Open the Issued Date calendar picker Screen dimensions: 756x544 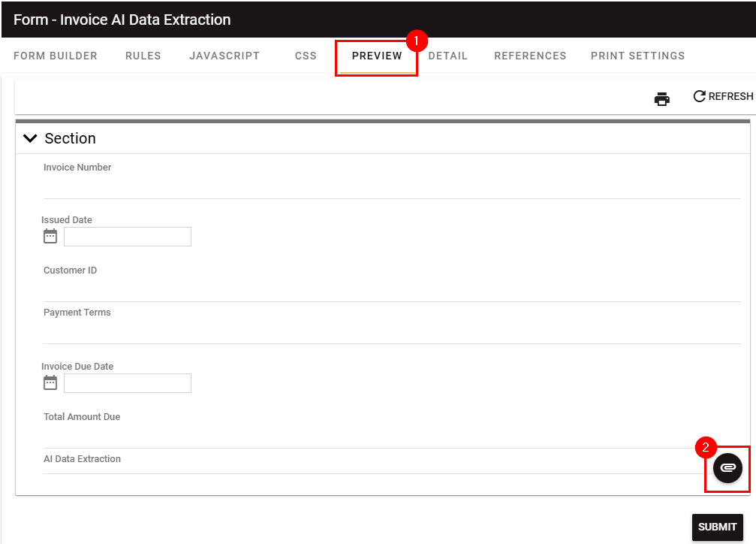tap(50, 237)
